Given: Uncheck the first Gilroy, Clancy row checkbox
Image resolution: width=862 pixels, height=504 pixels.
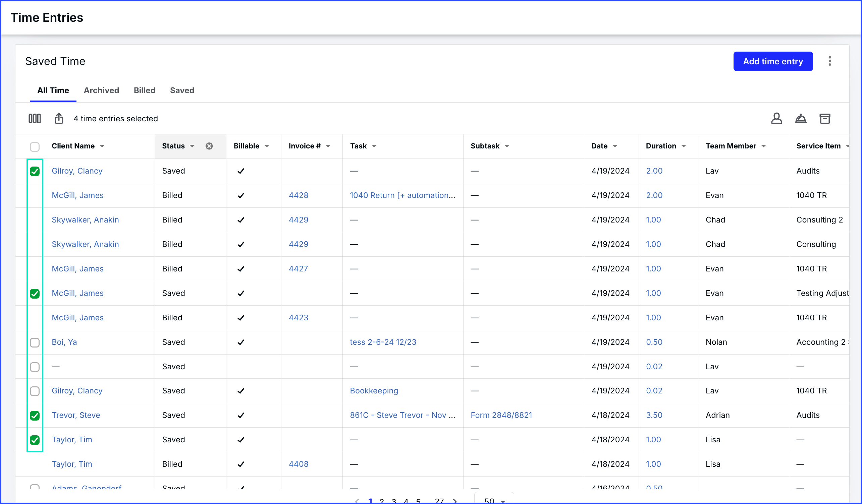Looking at the screenshot, I should coord(35,171).
